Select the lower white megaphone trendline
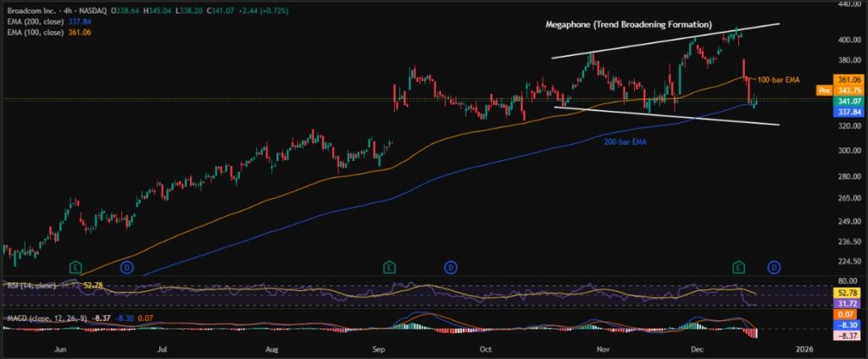The width and height of the screenshot is (868, 359). pyautogui.click(x=667, y=116)
